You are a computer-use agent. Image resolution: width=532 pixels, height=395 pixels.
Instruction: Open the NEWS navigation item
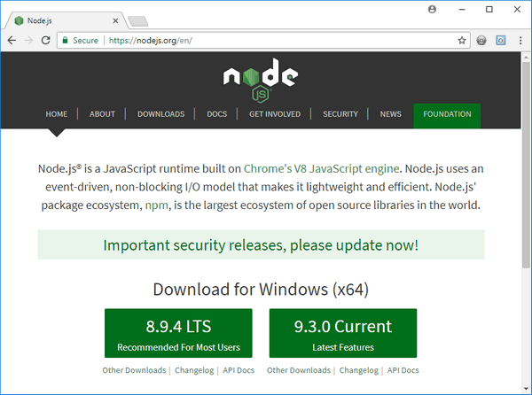point(390,114)
